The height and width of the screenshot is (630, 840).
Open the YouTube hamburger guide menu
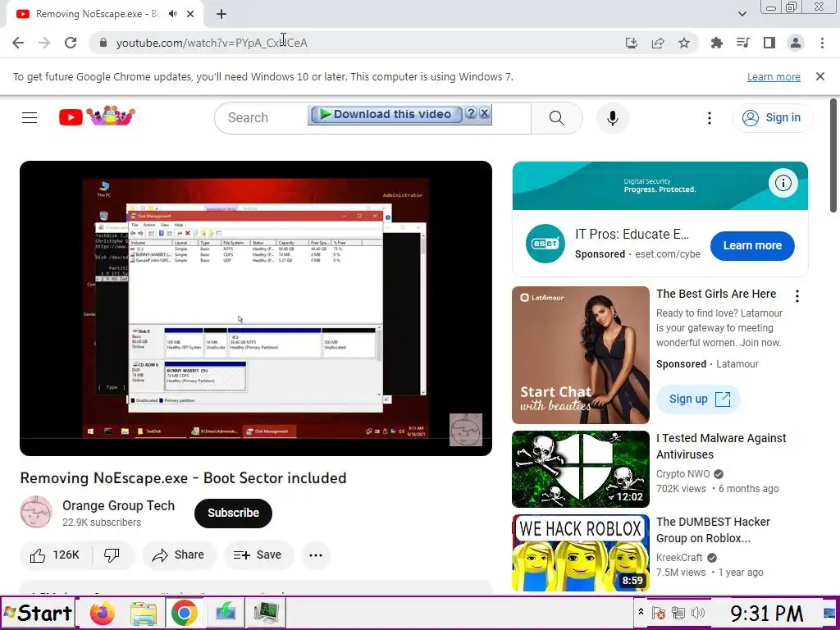coord(30,117)
